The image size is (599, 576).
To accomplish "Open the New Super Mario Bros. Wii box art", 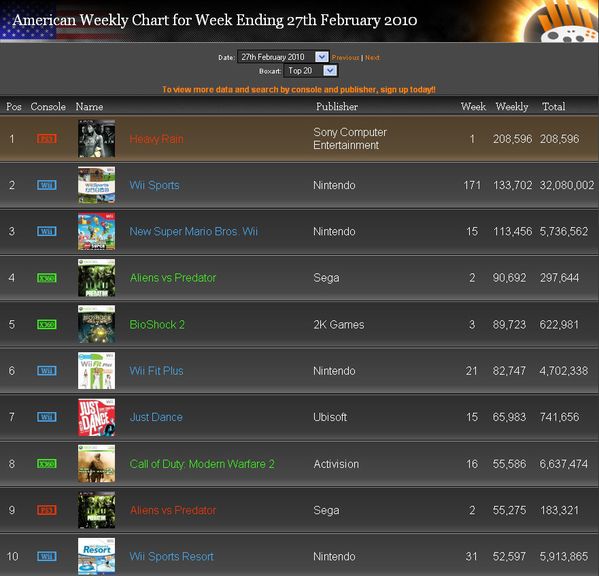I will tap(96, 231).
